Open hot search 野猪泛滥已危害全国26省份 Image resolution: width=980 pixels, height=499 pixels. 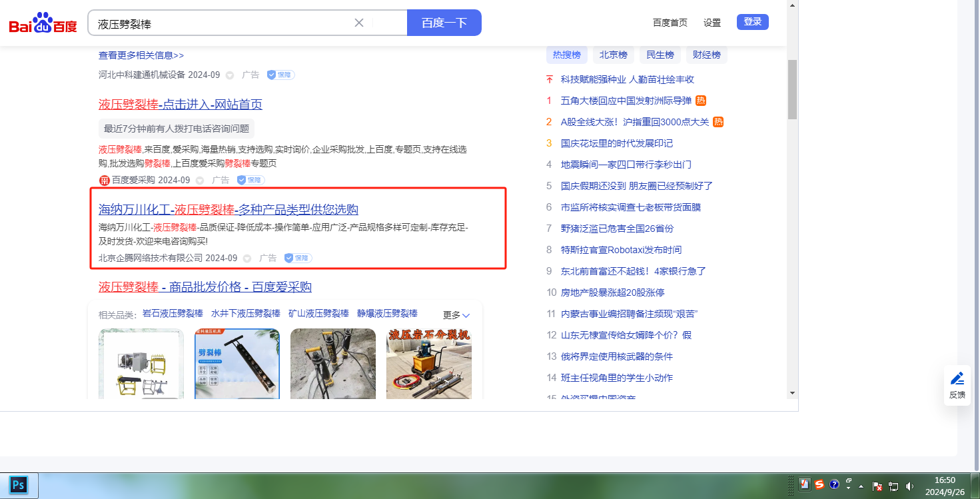pos(617,229)
